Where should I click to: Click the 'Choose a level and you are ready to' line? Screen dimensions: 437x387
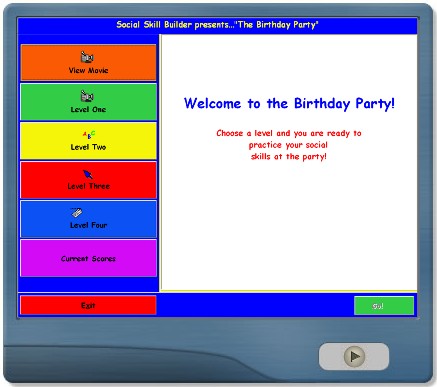(289, 133)
